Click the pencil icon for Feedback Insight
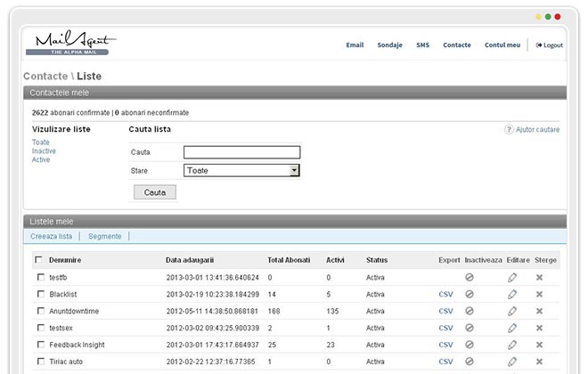The image size is (588, 374). pyautogui.click(x=512, y=345)
